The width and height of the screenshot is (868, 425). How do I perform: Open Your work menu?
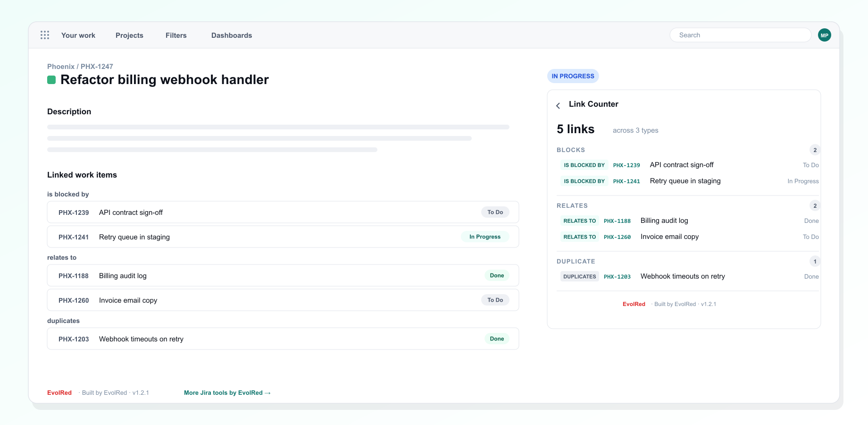tap(78, 35)
